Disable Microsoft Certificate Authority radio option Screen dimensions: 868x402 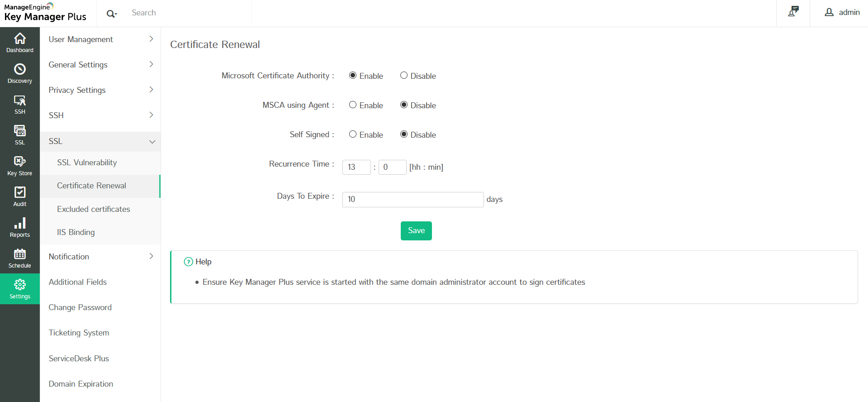[404, 76]
